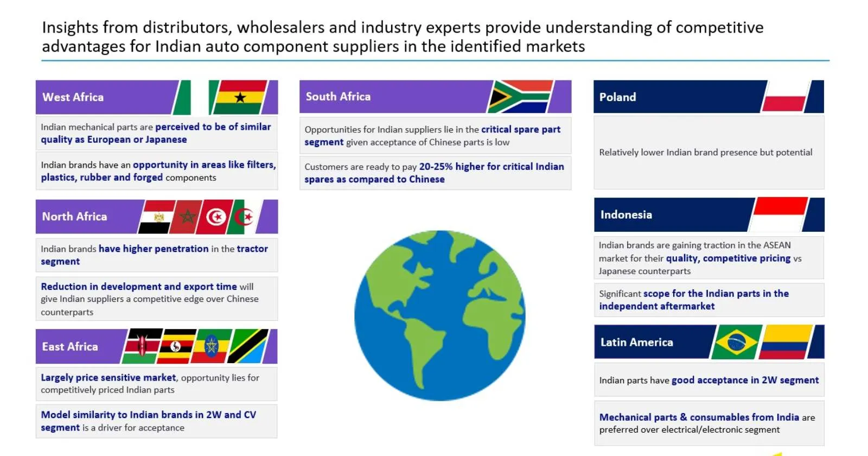Select the Turkey-style Tunisia flag icon
This screenshot has width=868, height=456.
click(216, 217)
